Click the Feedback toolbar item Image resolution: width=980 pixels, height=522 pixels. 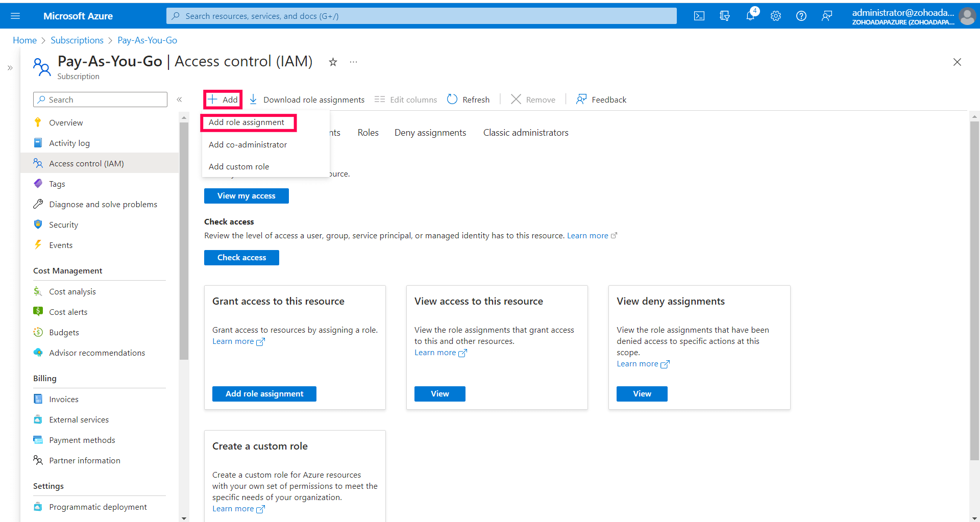[x=601, y=99]
